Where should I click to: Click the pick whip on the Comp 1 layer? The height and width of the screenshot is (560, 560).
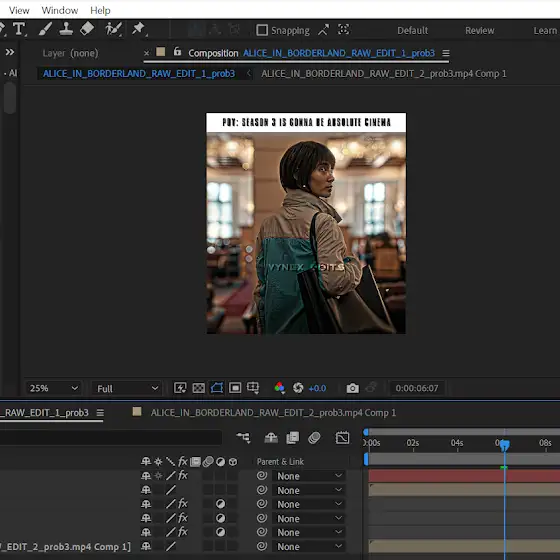pyautogui.click(x=262, y=546)
